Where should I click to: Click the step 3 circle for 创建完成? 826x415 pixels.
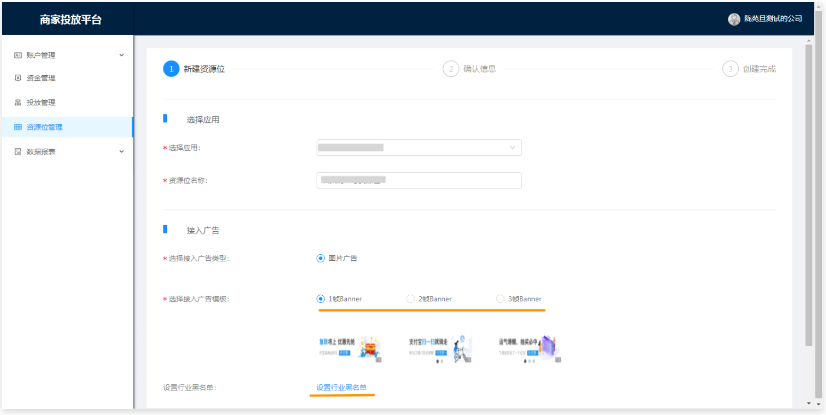click(731, 68)
